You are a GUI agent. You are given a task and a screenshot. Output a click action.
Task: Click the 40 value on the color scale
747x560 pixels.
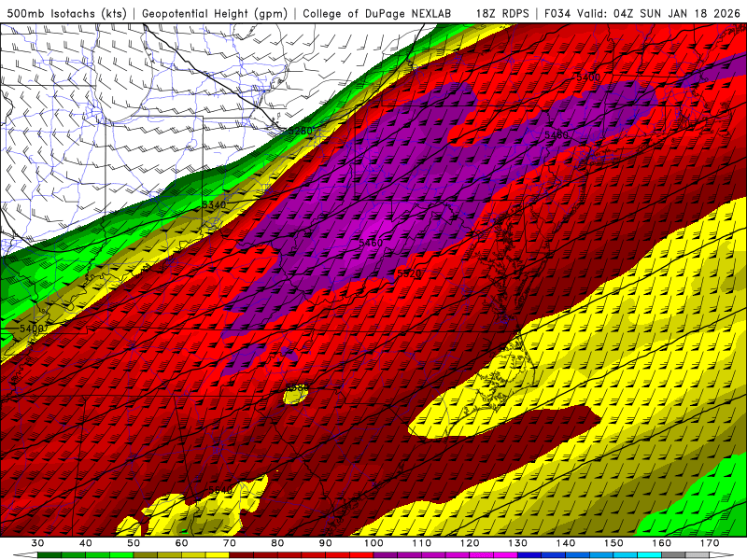click(86, 543)
